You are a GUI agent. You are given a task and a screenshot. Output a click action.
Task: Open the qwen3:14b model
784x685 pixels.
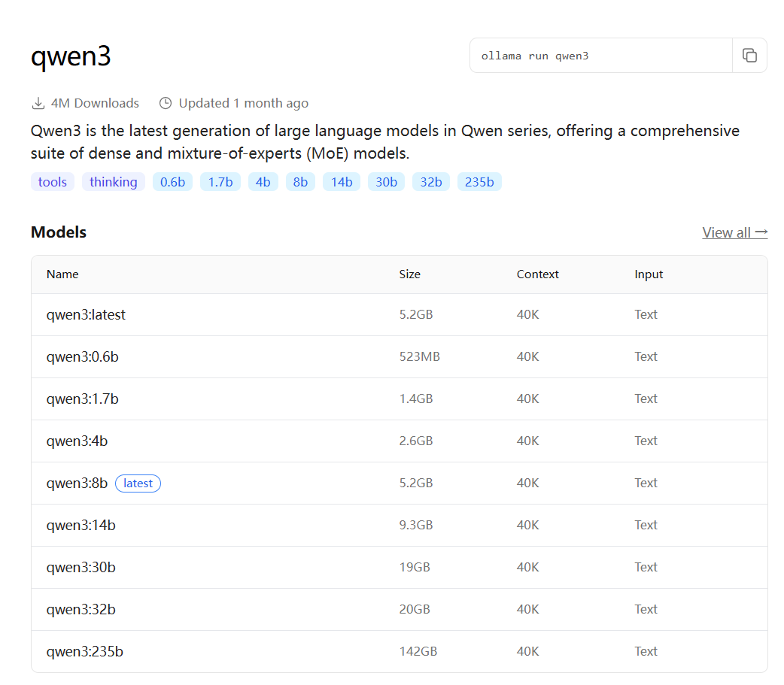(81, 525)
